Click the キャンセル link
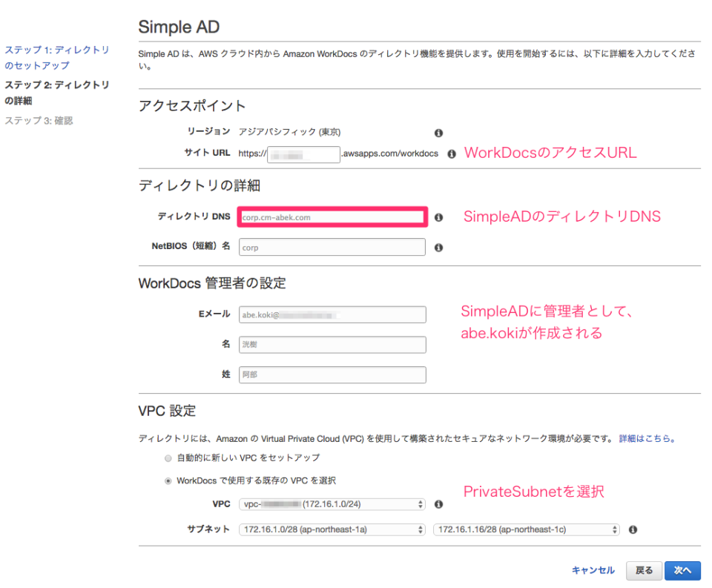The width and height of the screenshot is (712, 588). tap(593, 570)
